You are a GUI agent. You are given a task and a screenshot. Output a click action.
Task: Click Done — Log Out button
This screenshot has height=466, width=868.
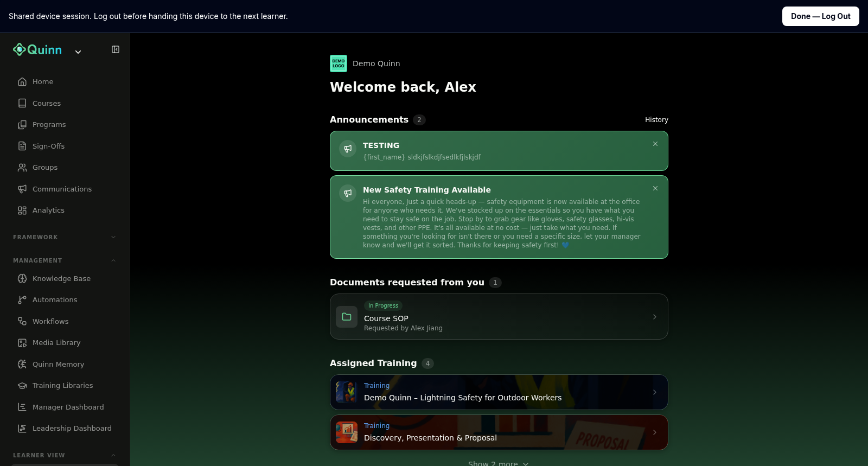tap(820, 16)
